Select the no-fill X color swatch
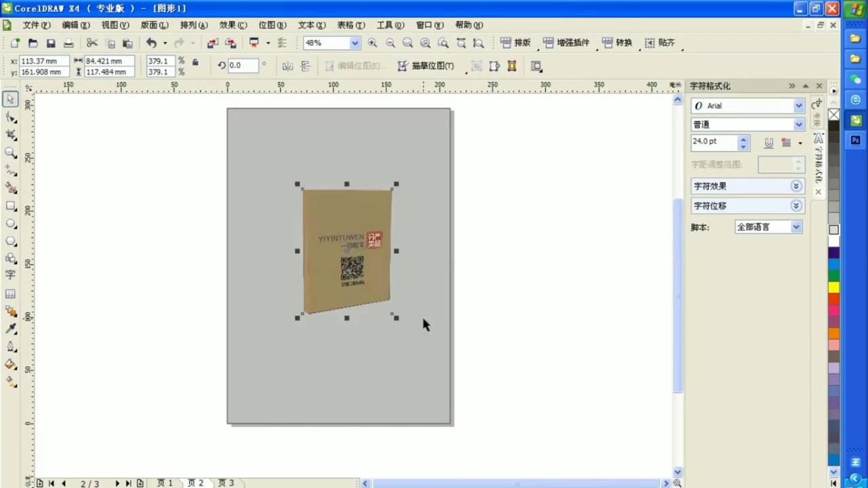 834,115
